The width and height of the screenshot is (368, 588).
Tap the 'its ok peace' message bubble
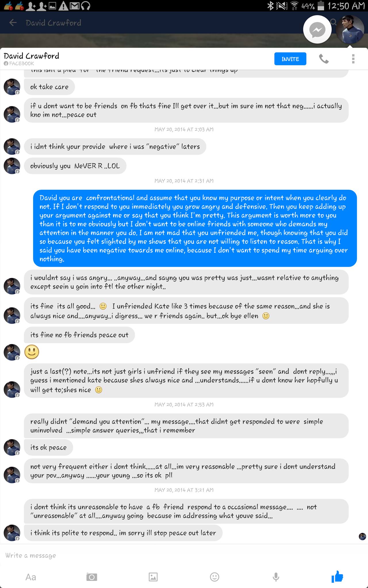tap(48, 447)
